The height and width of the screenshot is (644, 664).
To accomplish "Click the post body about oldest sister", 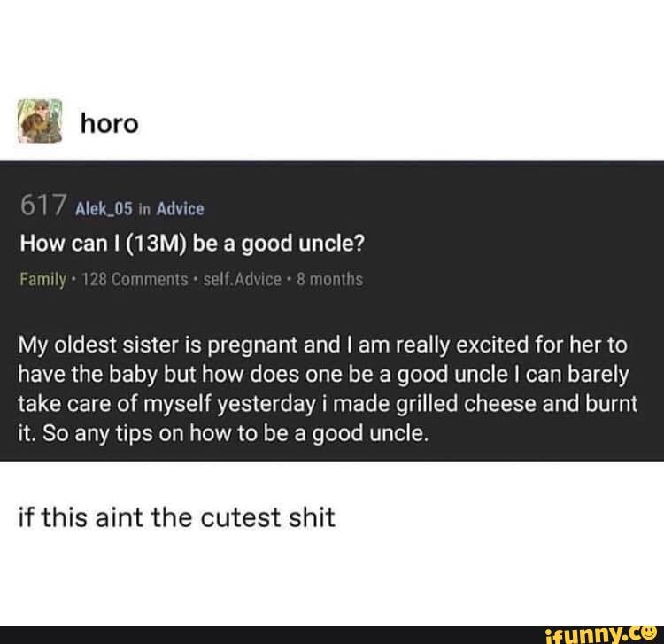I will pyautogui.click(x=328, y=389).
